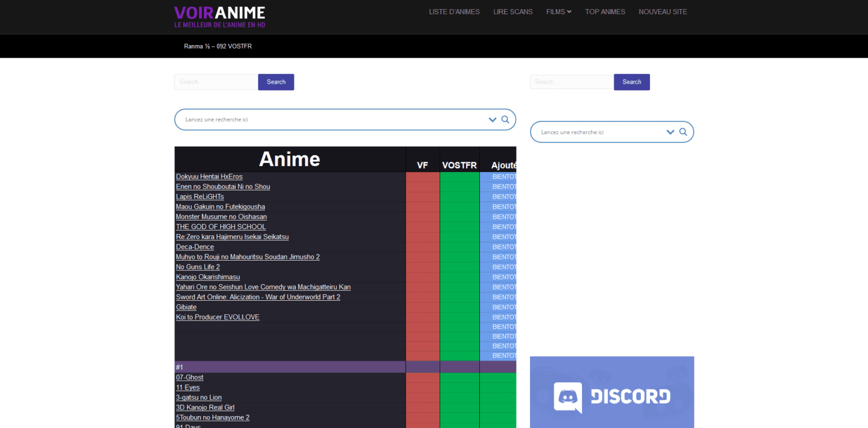The width and height of the screenshot is (868, 428).
Task: Select LIRE SCANS in the navigation bar
Action: tap(513, 11)
